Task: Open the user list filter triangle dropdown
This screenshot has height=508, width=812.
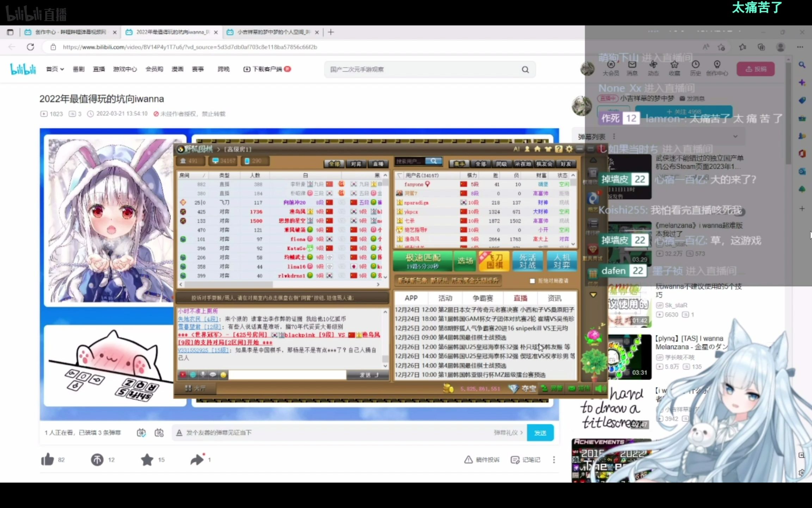Action: (399, 175)
